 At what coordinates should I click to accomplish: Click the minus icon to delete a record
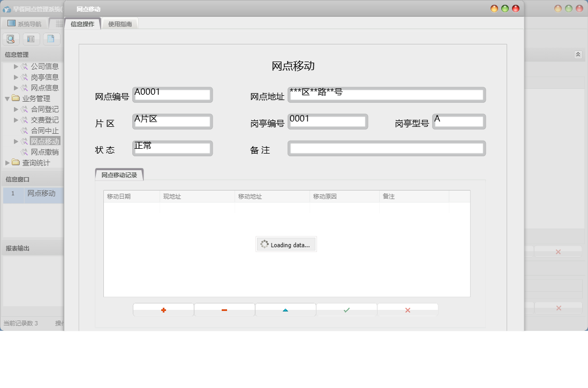[224, 309]
